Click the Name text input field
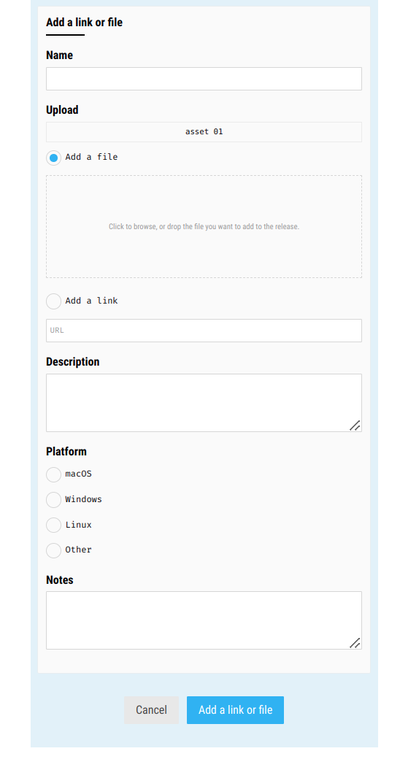Image resolution: width=400 pixels, height=759 pixels. click(x=203, y=79)
